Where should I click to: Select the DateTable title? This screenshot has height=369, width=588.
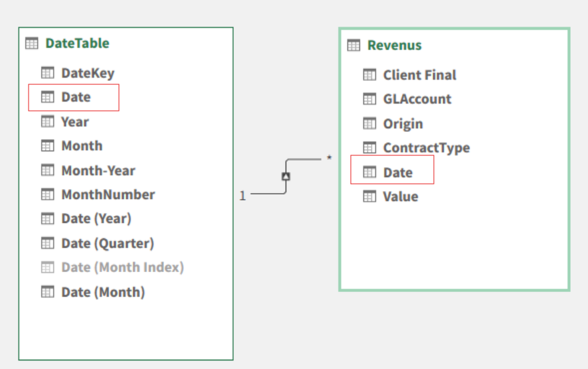(77, 43)
